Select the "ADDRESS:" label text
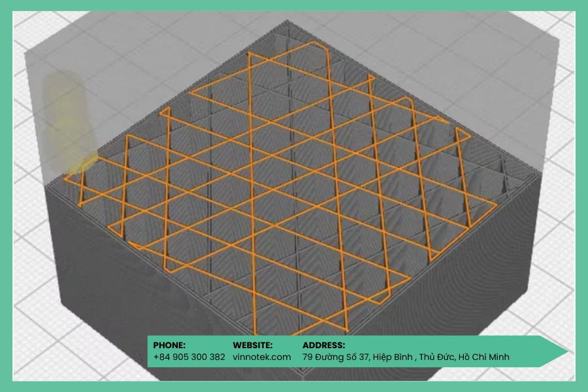Viewport: 588px width, 392px height. pos(323,345)
